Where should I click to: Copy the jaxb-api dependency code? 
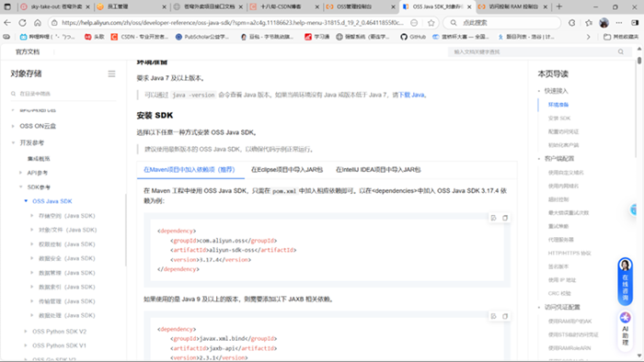pos(505,316)
